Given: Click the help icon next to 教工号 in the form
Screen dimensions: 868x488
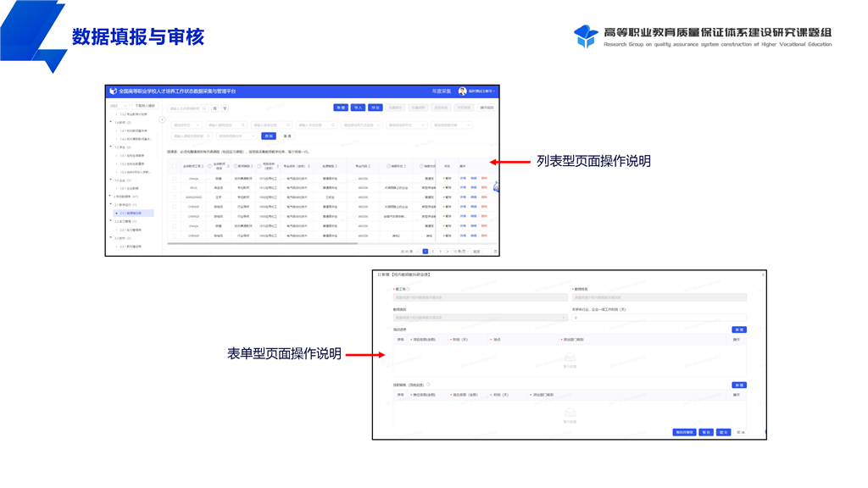Looking at the screenshot, I should click(x=409, y=289).
